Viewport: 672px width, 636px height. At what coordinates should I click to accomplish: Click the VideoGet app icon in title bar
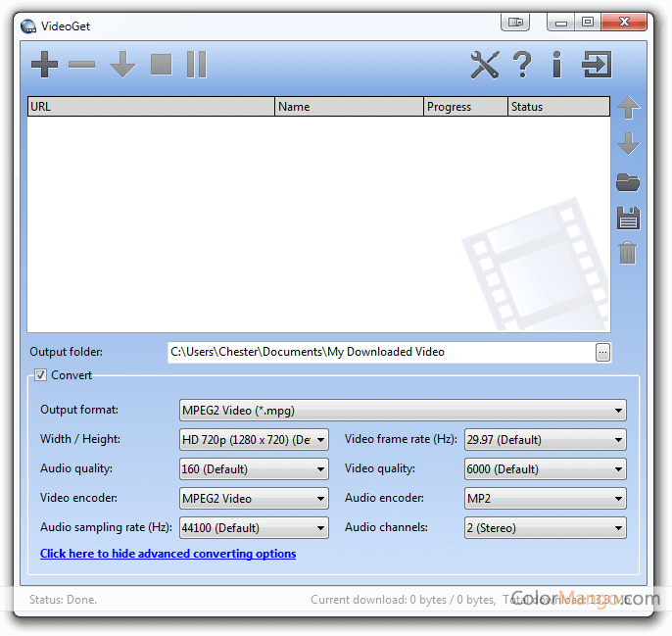pyautogui.click(x=28, y=26)
